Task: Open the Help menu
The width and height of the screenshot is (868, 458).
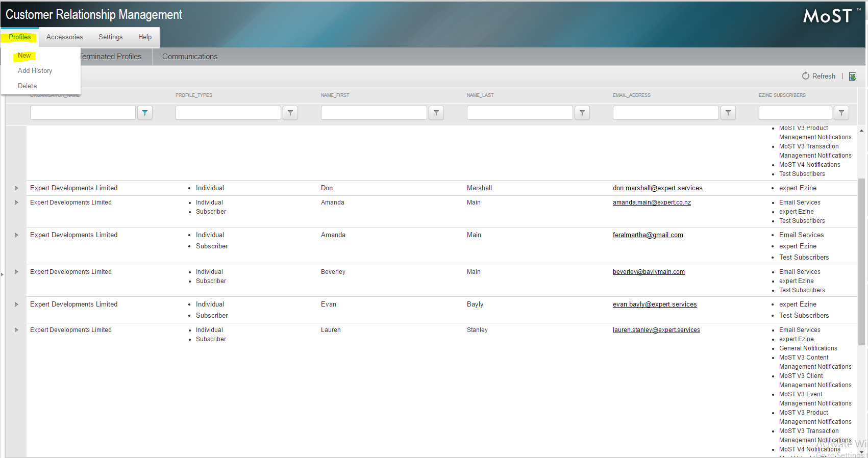Action: pos(145,37)
